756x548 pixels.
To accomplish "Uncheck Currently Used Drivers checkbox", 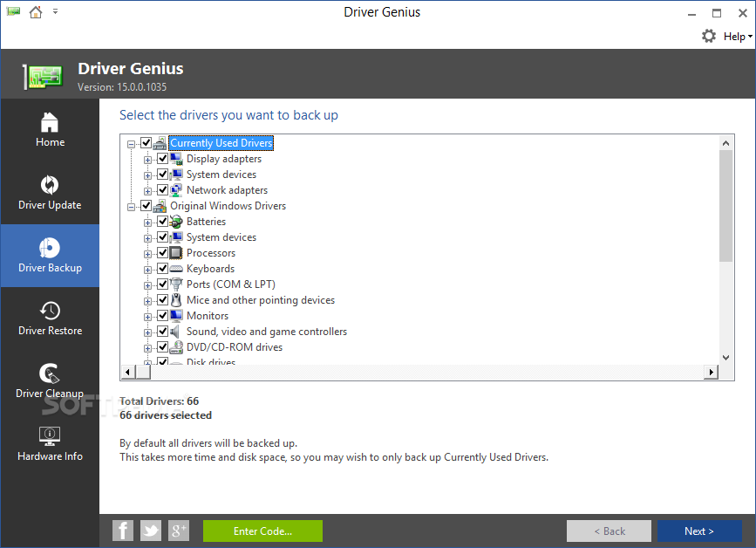I will click(146, 143).
